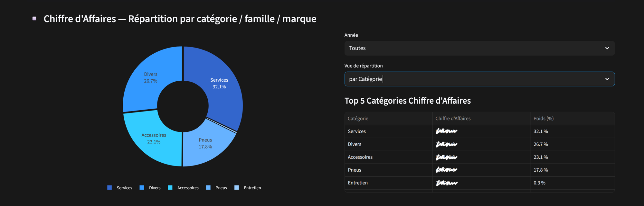The height and width of the screenshot is (206, 644).
Task: Toggle Entretien series via its legend label
Action: click(x=252, y=188)
